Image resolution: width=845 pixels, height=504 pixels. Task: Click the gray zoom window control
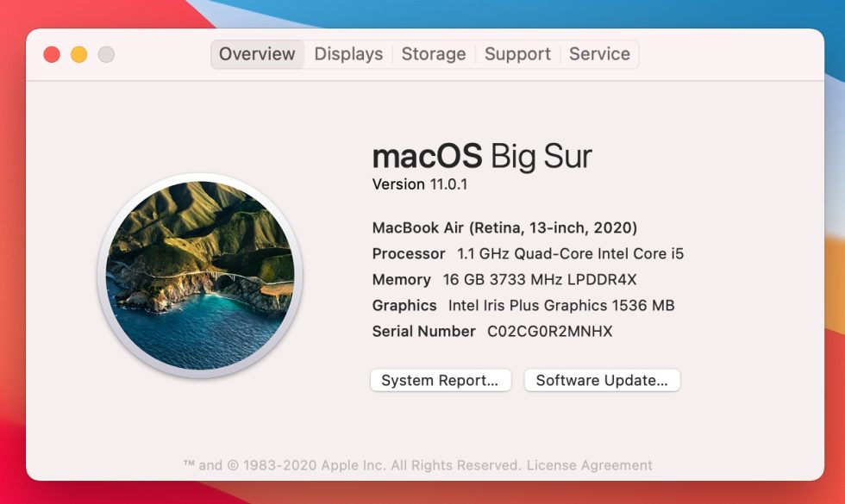105,53
